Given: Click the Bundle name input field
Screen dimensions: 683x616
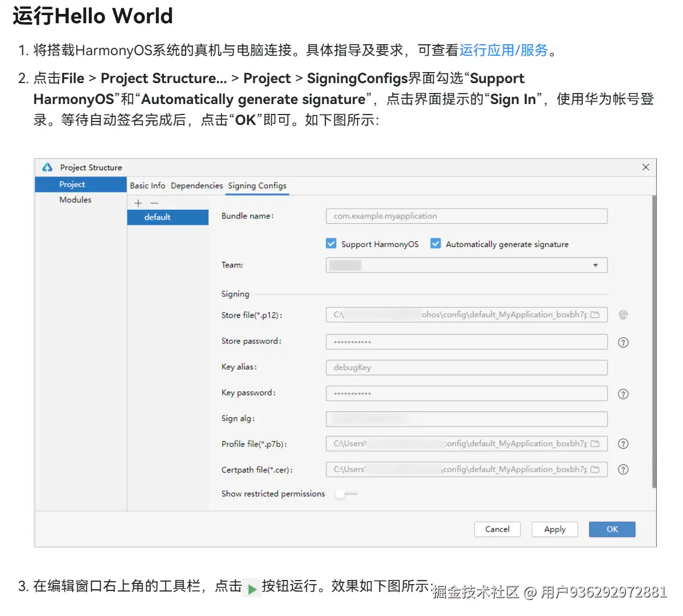Looking at the screenshot, I should tap(467, 216).
